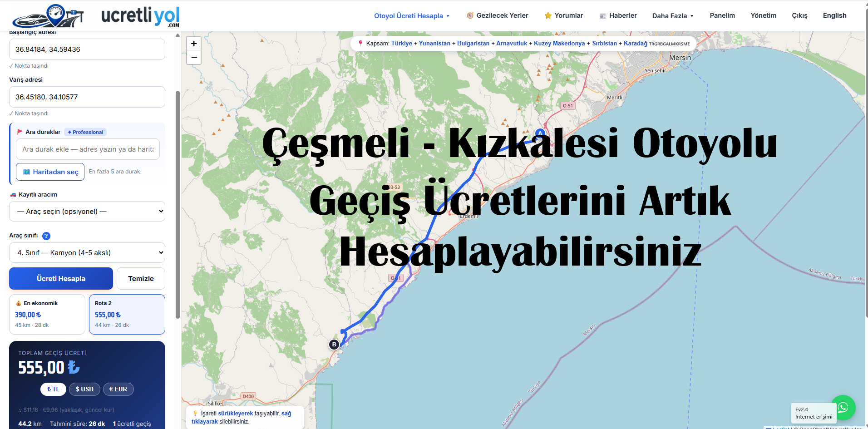
Task: Click start marker A on the map
Action: 540,133
